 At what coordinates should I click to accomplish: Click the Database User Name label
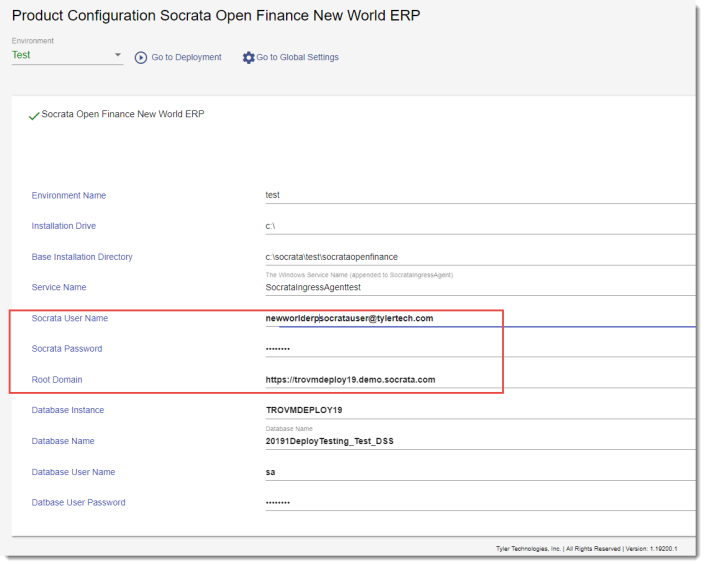click(x=73, y=472)
